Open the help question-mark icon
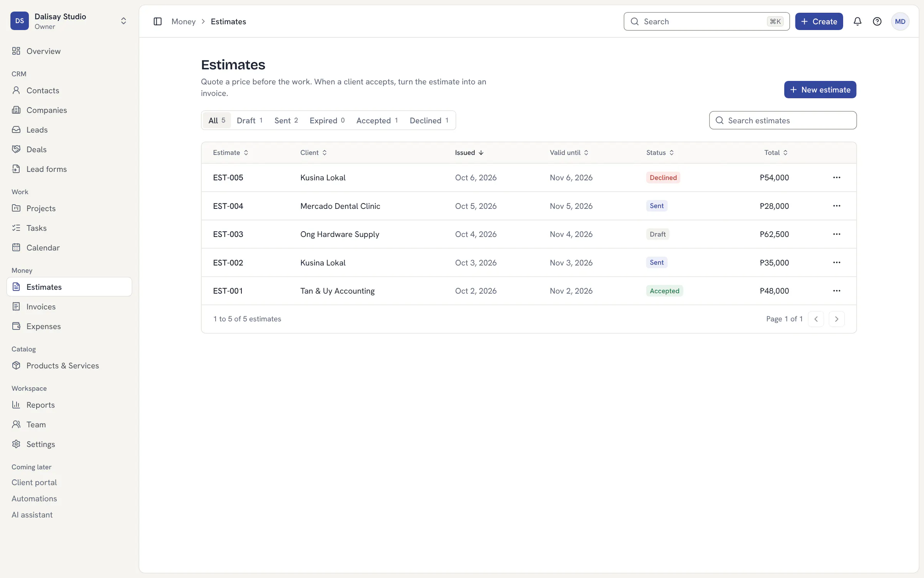924x578 pixels. (x=877, y=22)
